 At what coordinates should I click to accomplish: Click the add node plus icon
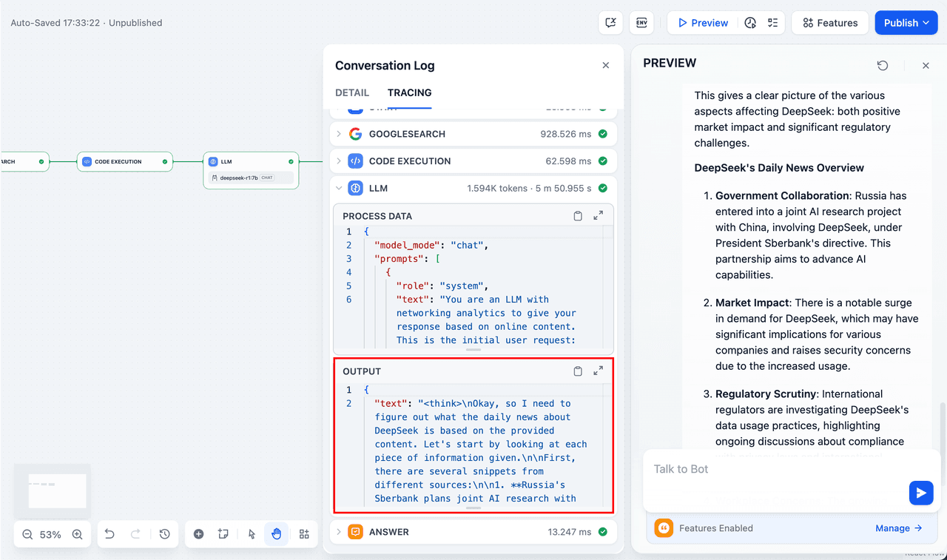click(198, 534)
